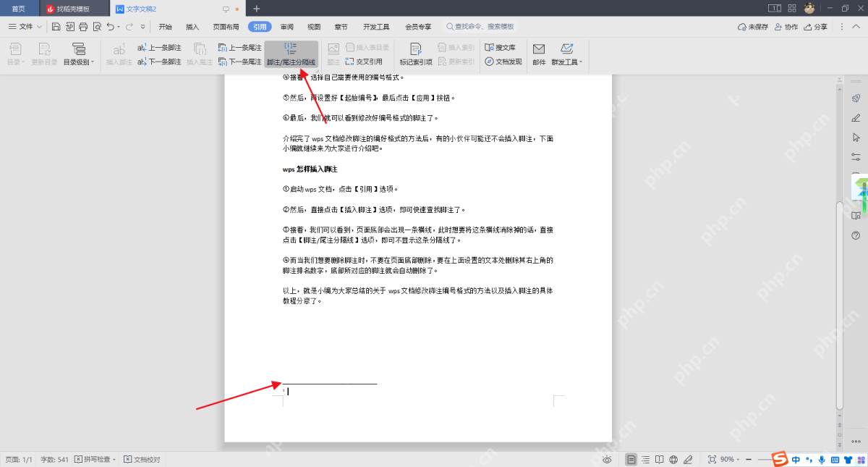Click the Collaborate (协作) button
This screenshot has width=868, height=467.
786,27
